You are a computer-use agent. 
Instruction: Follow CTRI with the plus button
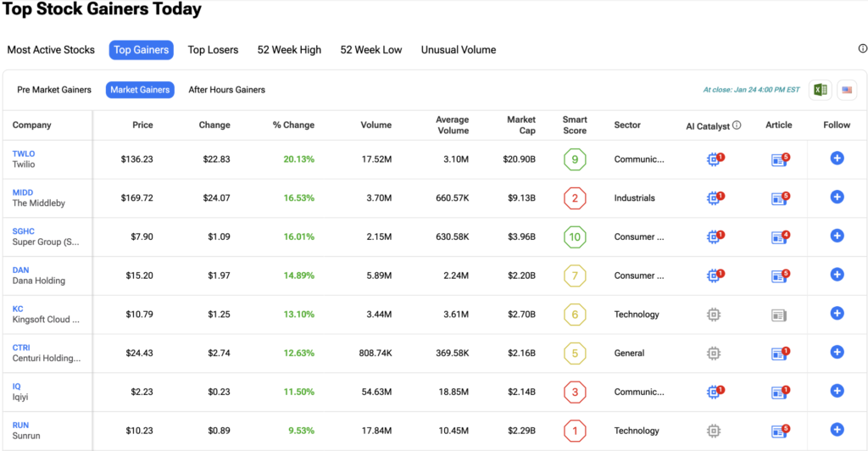tap(837, 352)
